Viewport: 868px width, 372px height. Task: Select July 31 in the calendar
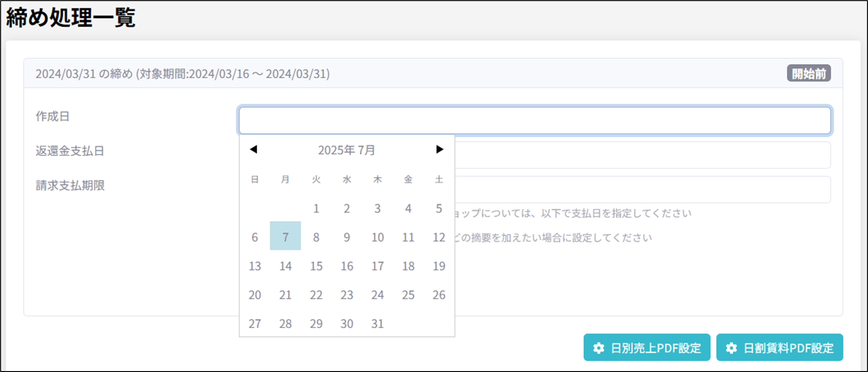click(x=377, y=324)
